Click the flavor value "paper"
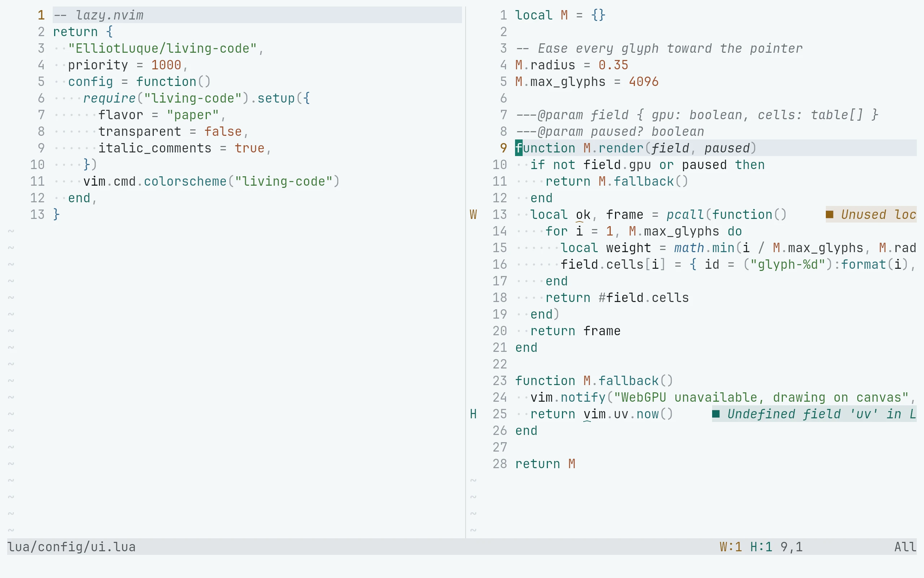The width and height of the screenshot is (924, 578). click(x=193, y=115)
